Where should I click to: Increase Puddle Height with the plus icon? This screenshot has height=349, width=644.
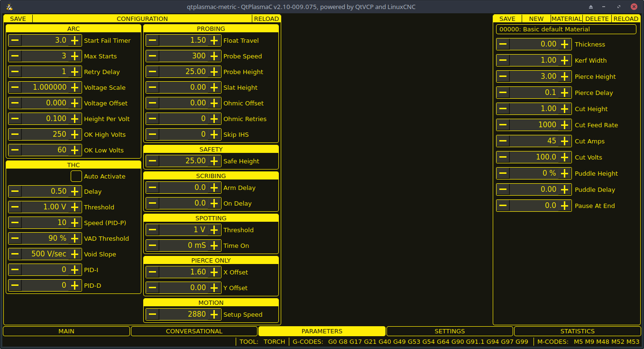click(x=565, y=173)
